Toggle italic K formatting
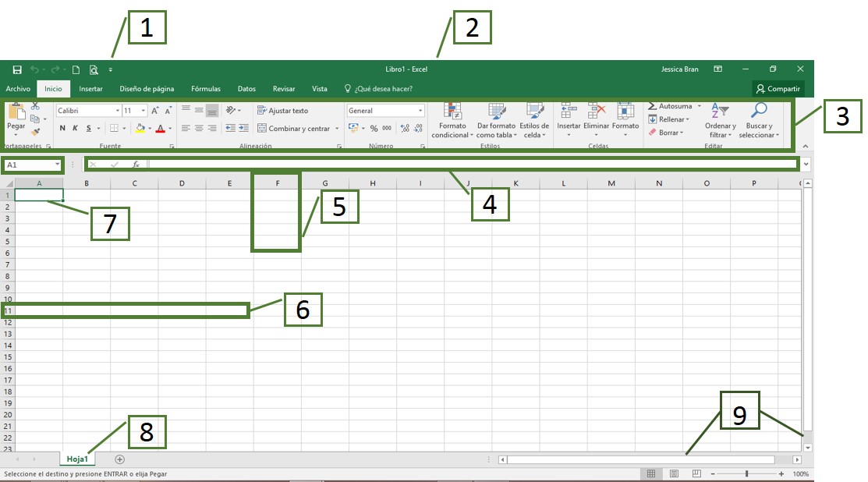Viewport: 868px width, 482px height. (x=76, y=129)
